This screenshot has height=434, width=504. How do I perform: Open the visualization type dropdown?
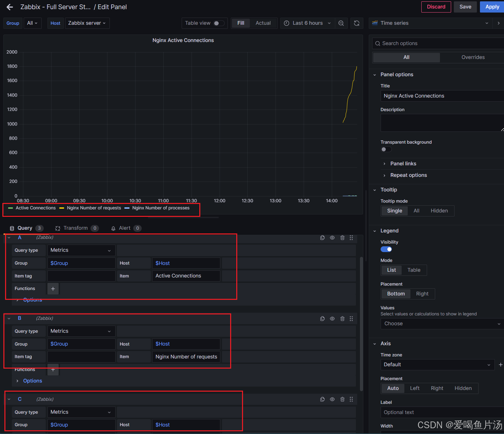tap(431, 23)
